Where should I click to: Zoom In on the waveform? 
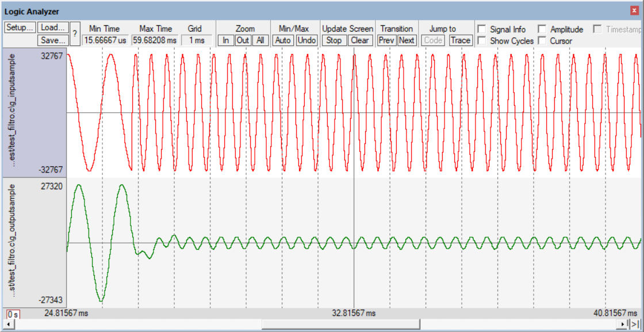click(227, 40)
